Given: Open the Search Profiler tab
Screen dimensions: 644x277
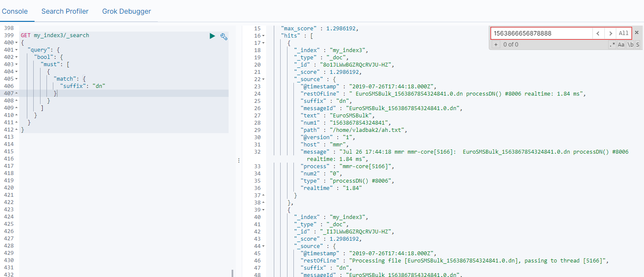Looking at the screenshot, I should (65, 12).
